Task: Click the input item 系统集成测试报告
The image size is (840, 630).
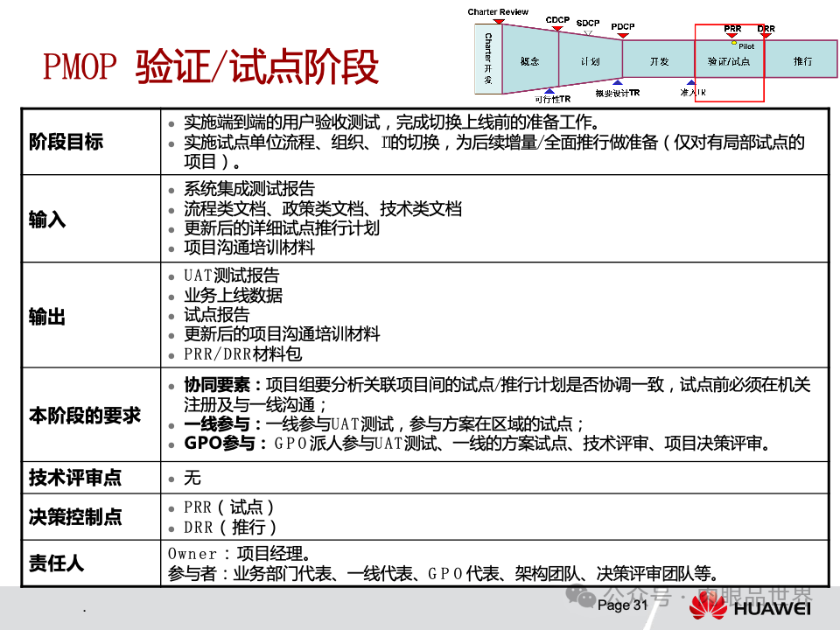Action: tap(249, 189)
